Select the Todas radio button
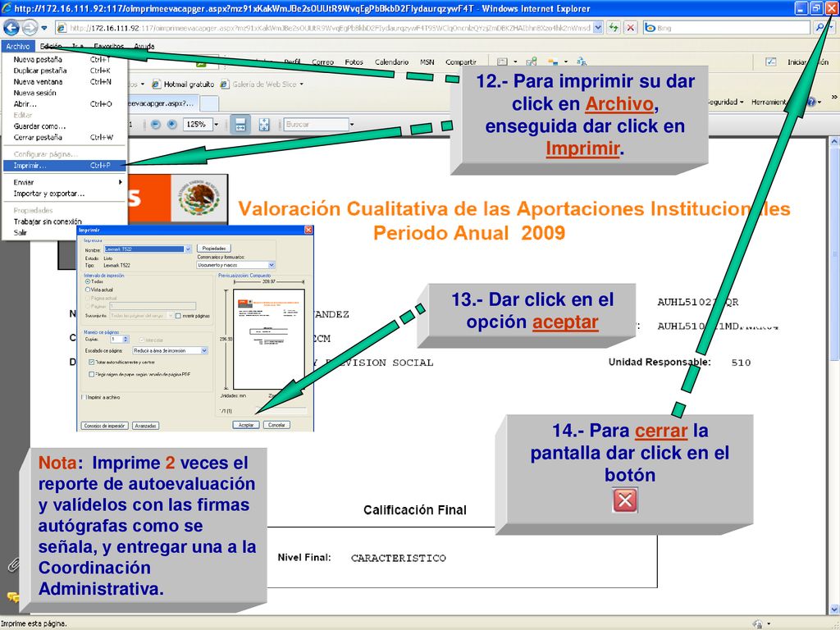 tap(88, 281)
